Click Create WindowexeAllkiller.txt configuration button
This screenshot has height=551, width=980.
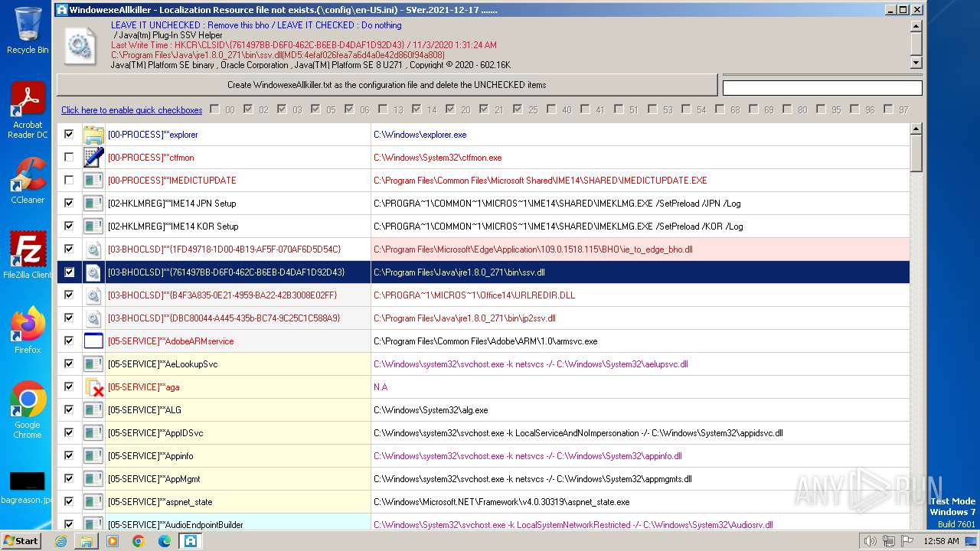click(387, 85)
